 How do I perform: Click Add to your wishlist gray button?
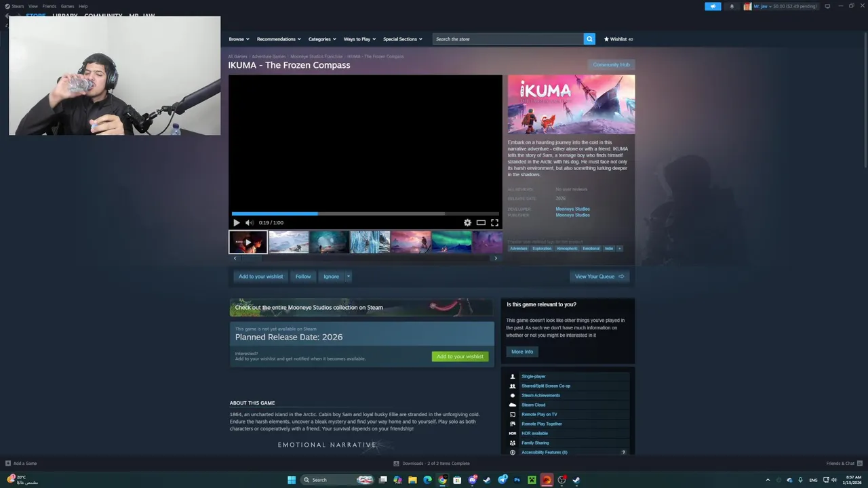tap(260, 277)
